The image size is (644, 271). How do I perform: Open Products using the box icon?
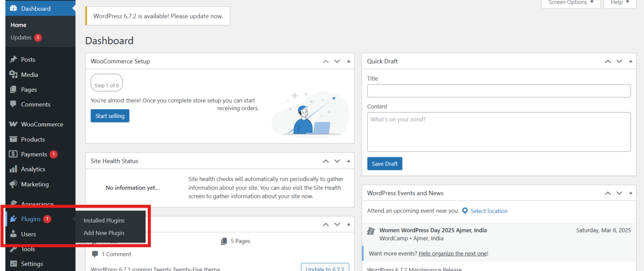click(x=14, y=139)
